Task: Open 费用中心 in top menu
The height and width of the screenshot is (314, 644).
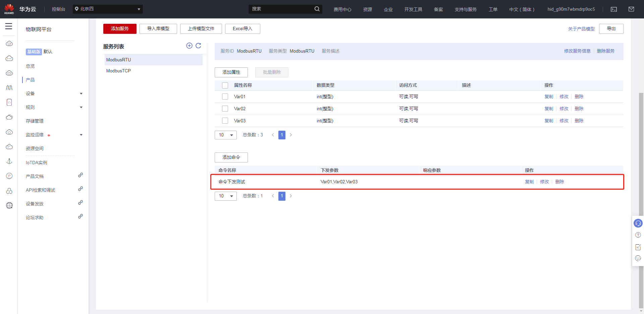Action: 342,9
